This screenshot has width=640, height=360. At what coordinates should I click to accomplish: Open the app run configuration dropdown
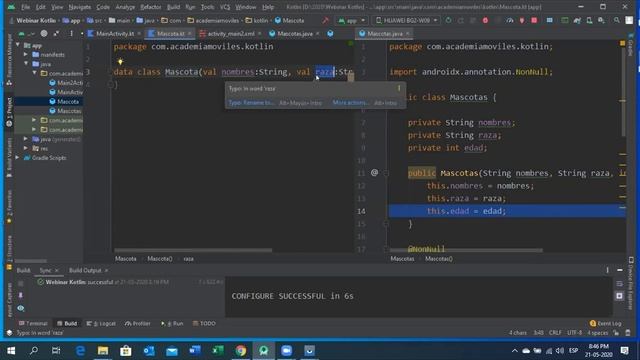point(351,20)
